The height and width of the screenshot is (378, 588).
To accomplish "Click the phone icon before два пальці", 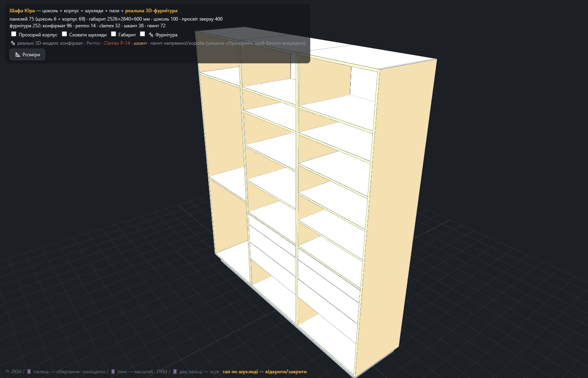I will click(175, 372).
